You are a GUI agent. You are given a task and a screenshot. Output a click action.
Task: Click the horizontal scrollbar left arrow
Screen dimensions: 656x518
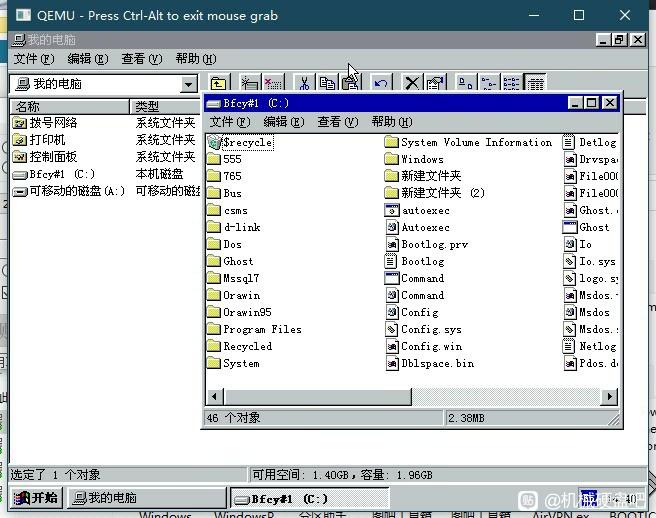coord(215,397)
